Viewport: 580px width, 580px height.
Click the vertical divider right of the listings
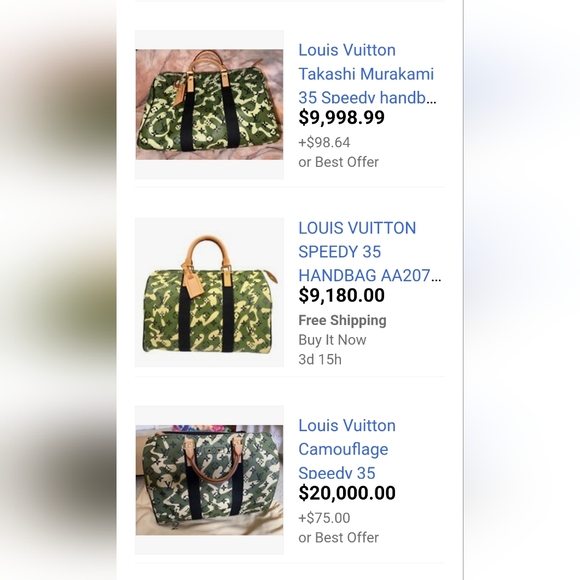pos(463,290)
